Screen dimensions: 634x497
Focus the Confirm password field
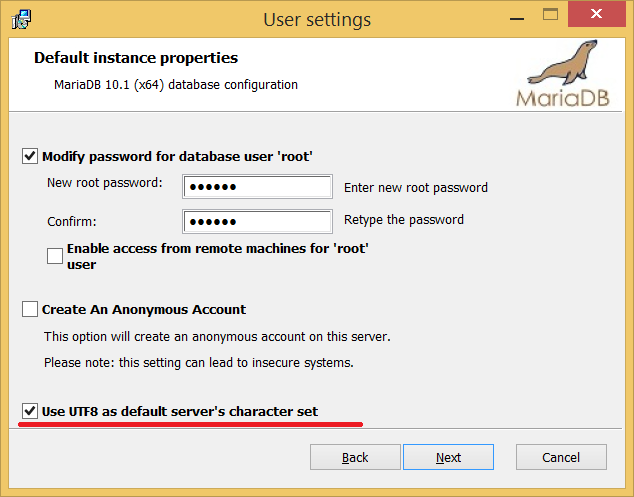coord(257,221)
